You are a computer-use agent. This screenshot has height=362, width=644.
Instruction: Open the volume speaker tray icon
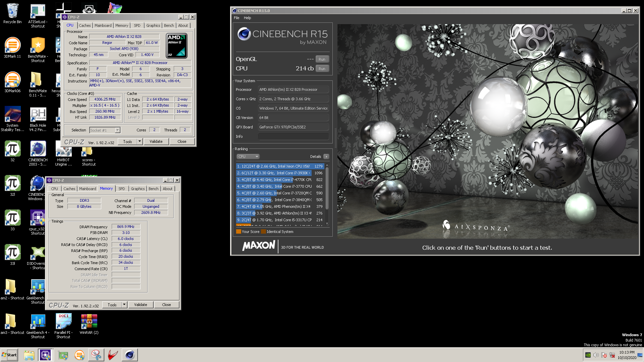596,355
